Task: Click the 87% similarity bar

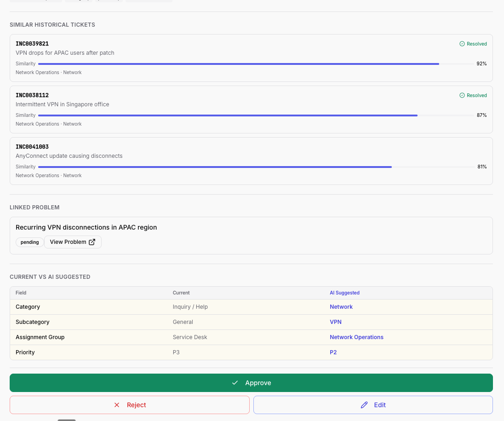Action: coord(256,115)
